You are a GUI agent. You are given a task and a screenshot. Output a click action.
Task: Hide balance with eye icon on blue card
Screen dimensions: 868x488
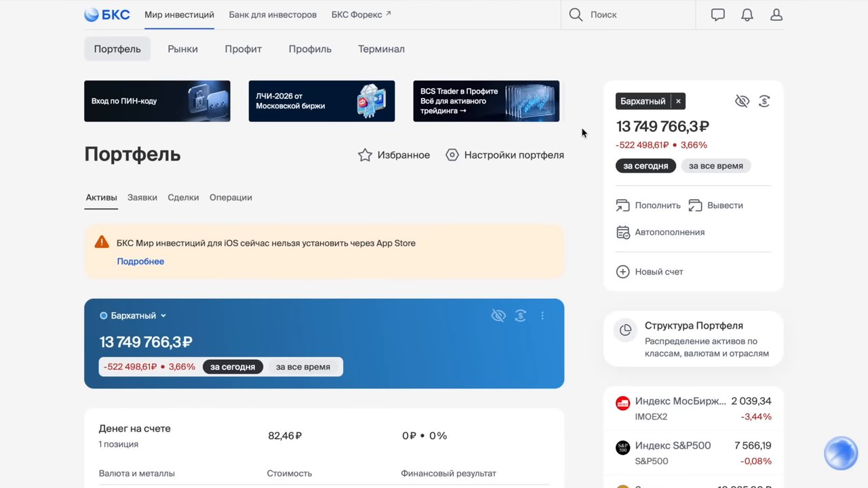pos(498,316)
